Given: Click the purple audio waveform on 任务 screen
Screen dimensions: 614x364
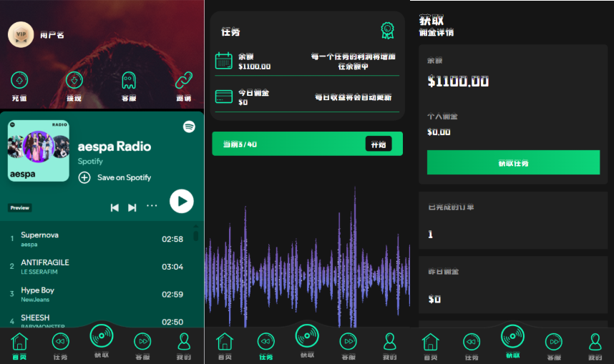Looking at the screenshot, I should tap(308, 258).
